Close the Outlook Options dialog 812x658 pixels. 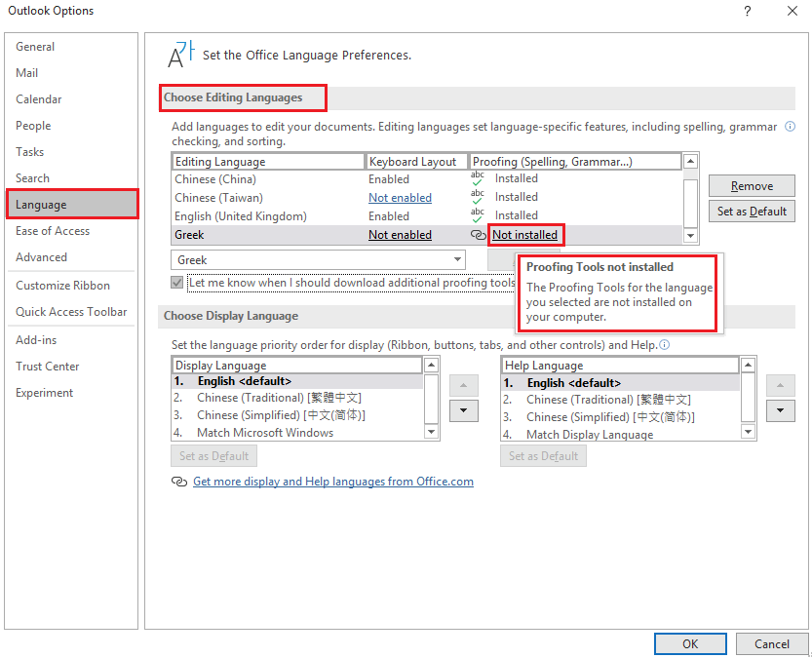click(x=793, y=11)
